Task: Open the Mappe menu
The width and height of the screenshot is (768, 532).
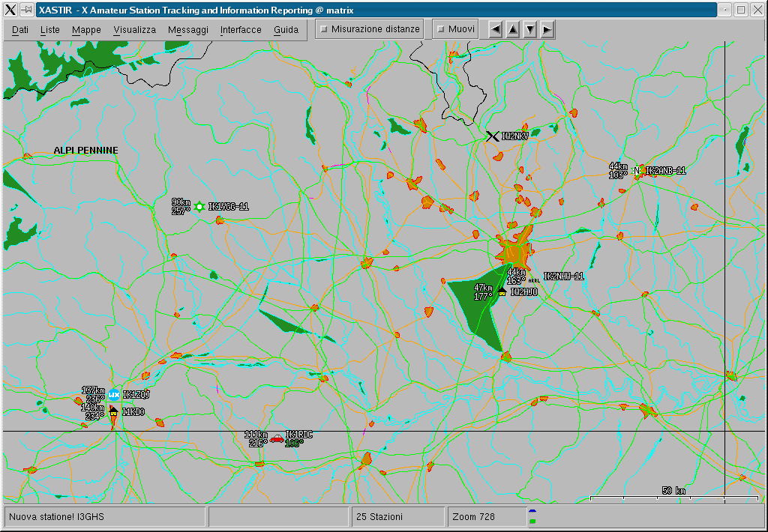Action: 86,30
